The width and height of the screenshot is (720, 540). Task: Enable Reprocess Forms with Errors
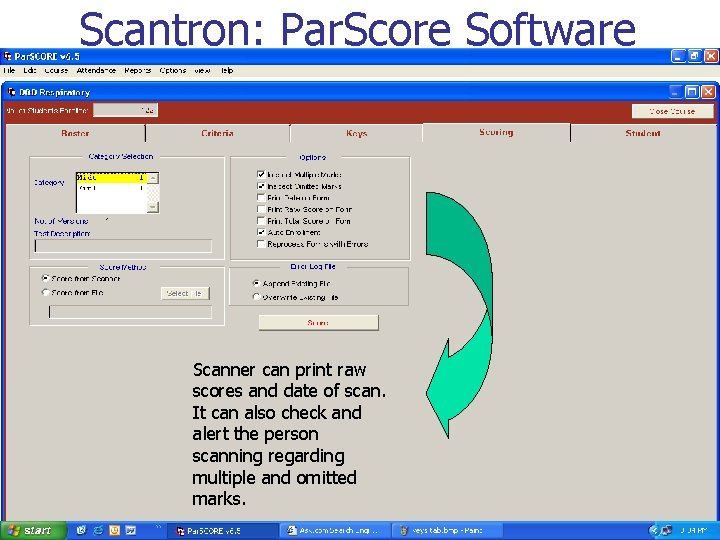(x=261, y=244)
